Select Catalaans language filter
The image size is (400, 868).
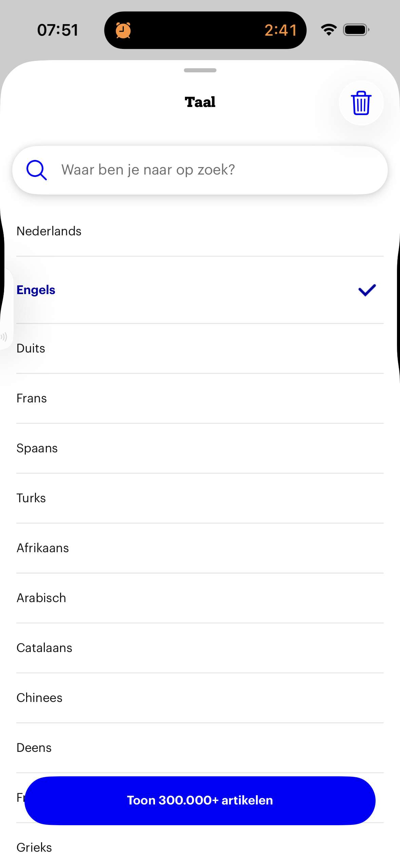[44, 648]
